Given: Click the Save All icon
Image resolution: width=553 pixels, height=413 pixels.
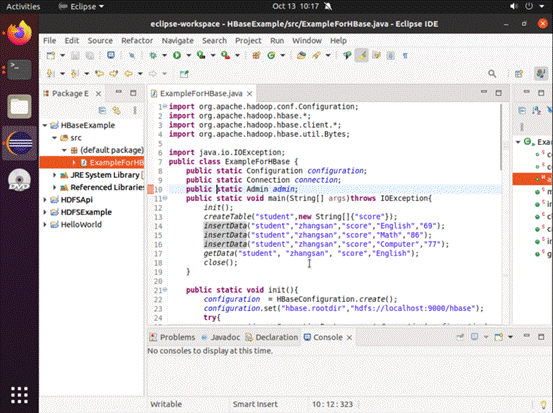Looking at the screenshot, I should click(90, 55).
